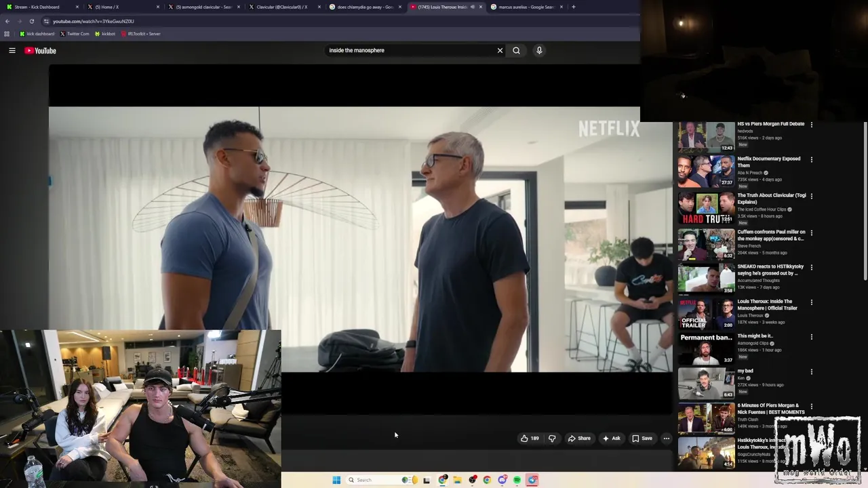Screen dimensions: 868x488
Task: Open HS vs Piers Morgan Full Debate thumbnail
Action: [x=706, y=136]
